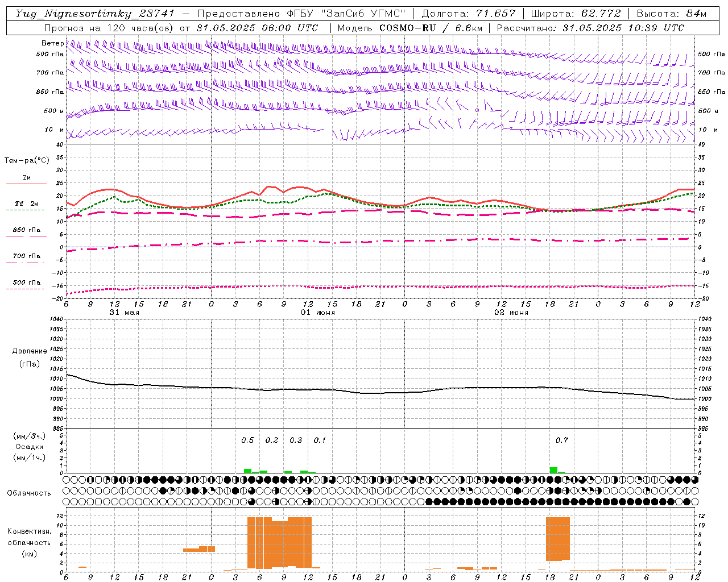Image resolution: width=728 pixels, height=582 pixels.
Task: Click the Тем-ра(°C) axis label
Action: (27, 161)
